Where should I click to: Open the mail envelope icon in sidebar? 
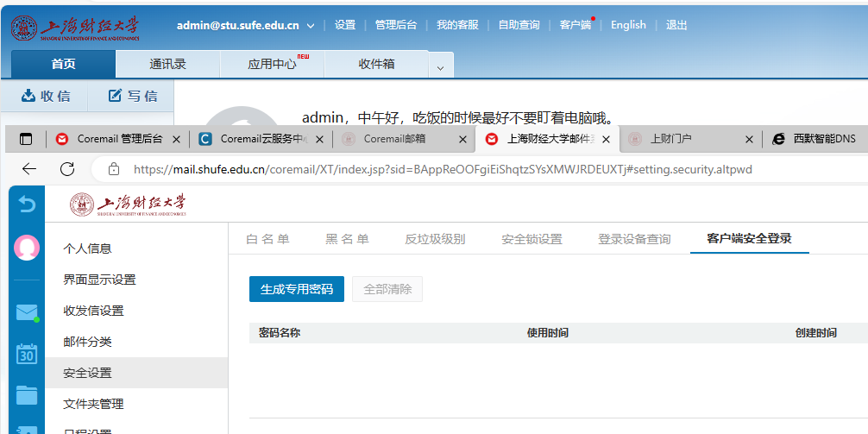[x=27, y=312]
